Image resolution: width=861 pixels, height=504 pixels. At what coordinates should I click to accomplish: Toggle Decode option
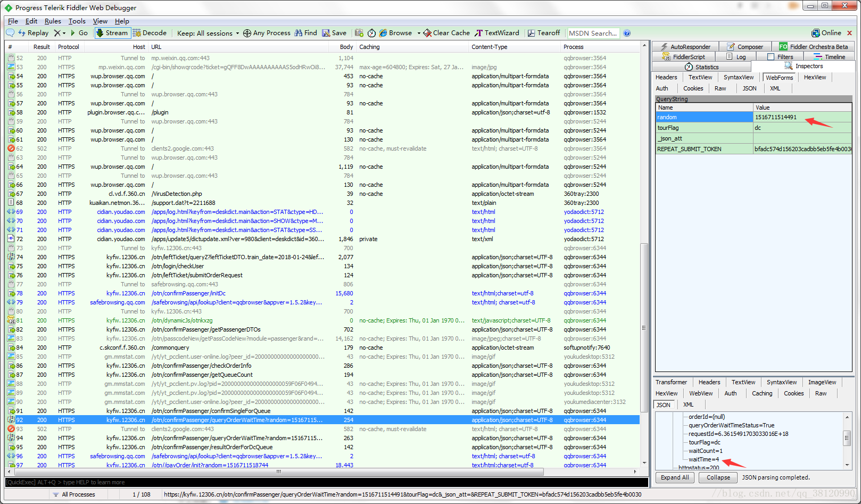point(150,33)
